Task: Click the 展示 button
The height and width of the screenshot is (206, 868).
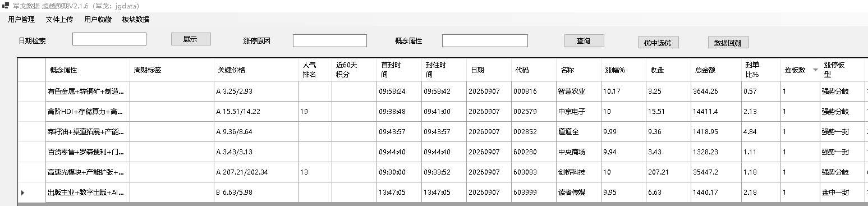Action: coord(191,39)
